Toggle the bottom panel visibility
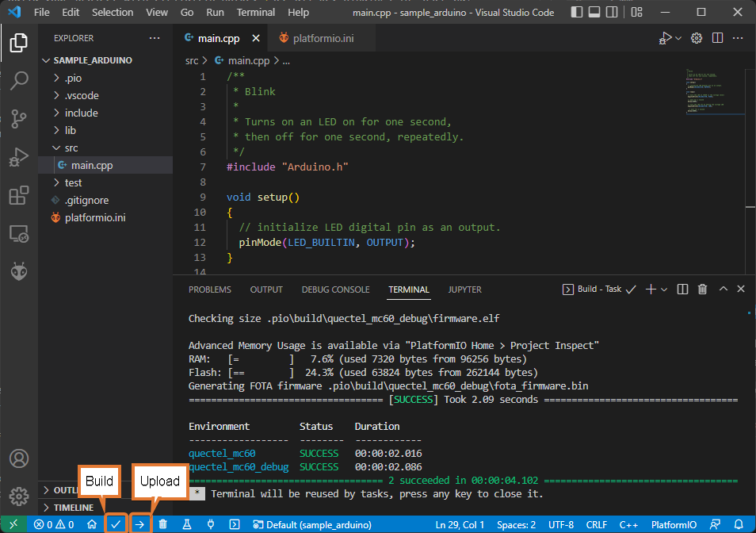This screenshot has height=533, width=756. click(x=594, y=12)
